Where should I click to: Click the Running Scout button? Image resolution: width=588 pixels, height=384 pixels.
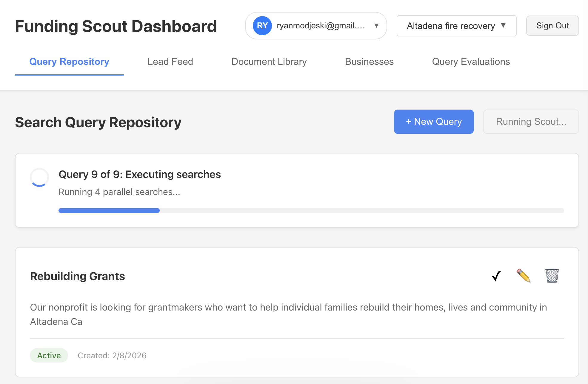(x=531, y=122)
